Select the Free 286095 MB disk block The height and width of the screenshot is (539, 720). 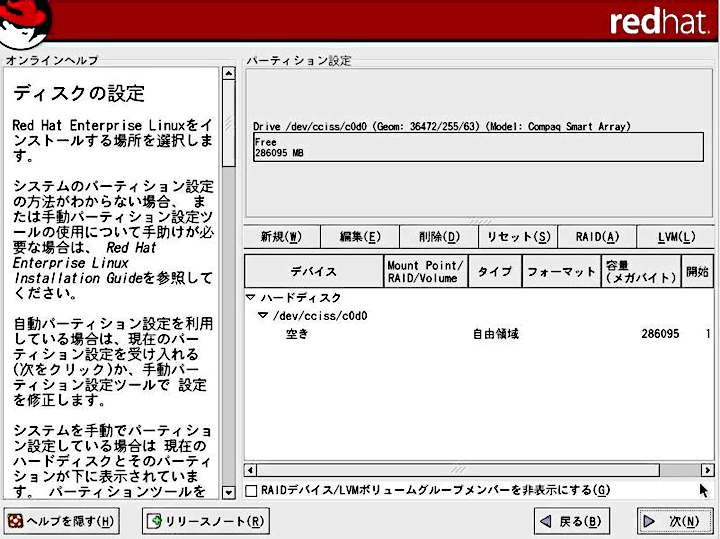(478, 147)
